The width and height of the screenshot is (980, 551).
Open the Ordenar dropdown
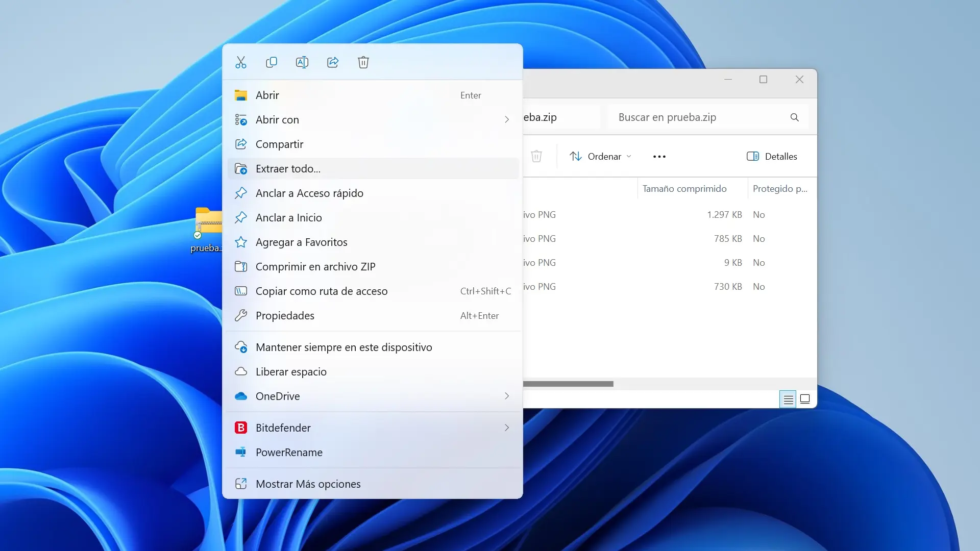pyautogui.click(x=601, y=157)
